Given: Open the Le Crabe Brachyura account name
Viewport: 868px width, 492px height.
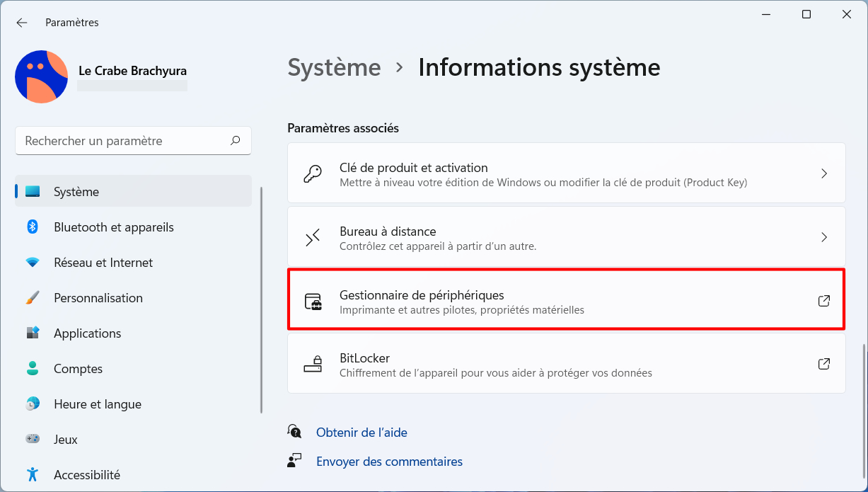Looking at the screenshot, I should (133, 71).
